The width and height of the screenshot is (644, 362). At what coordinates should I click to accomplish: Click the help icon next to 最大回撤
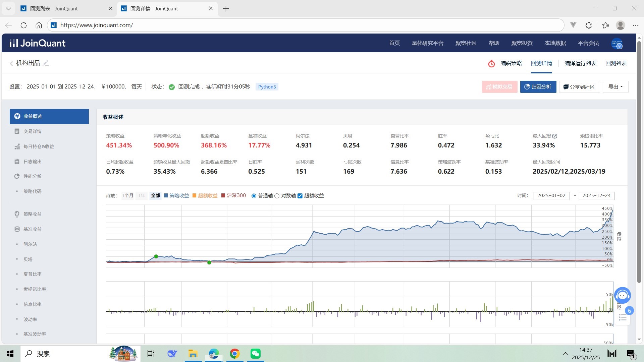coord(554,136)
